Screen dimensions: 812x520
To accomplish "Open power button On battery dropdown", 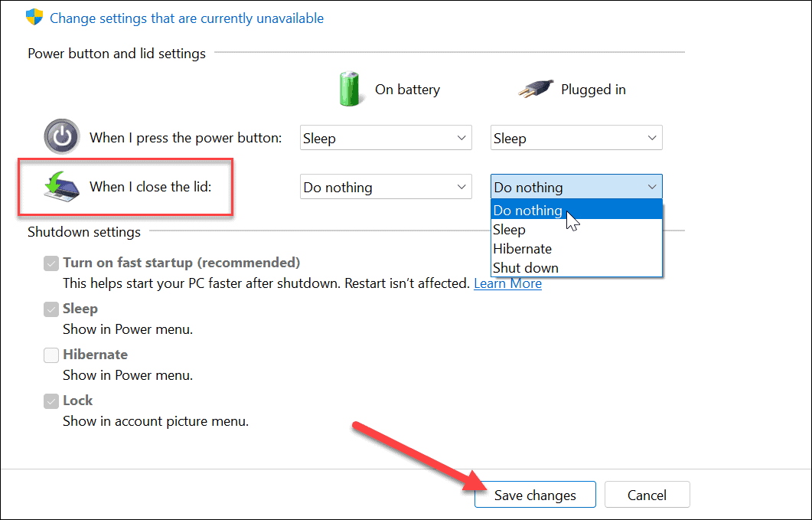I will click(x=386, y=139).
